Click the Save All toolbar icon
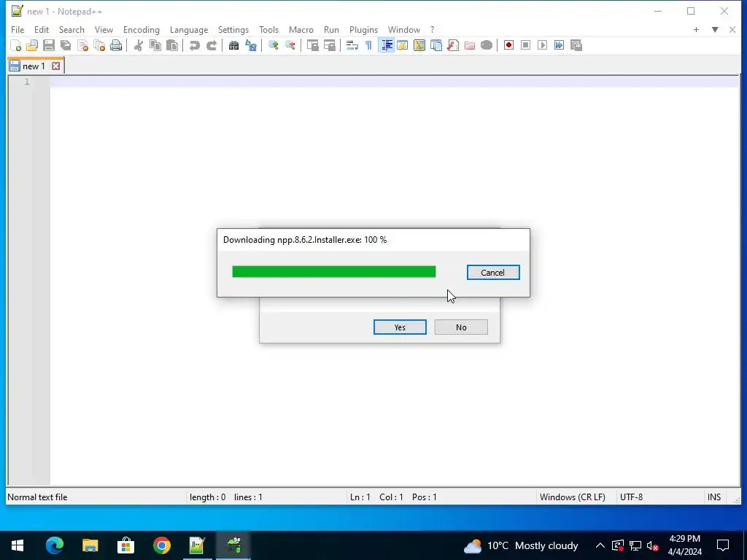The height and width of the screenshot is (560, 747). coord(66,45)
